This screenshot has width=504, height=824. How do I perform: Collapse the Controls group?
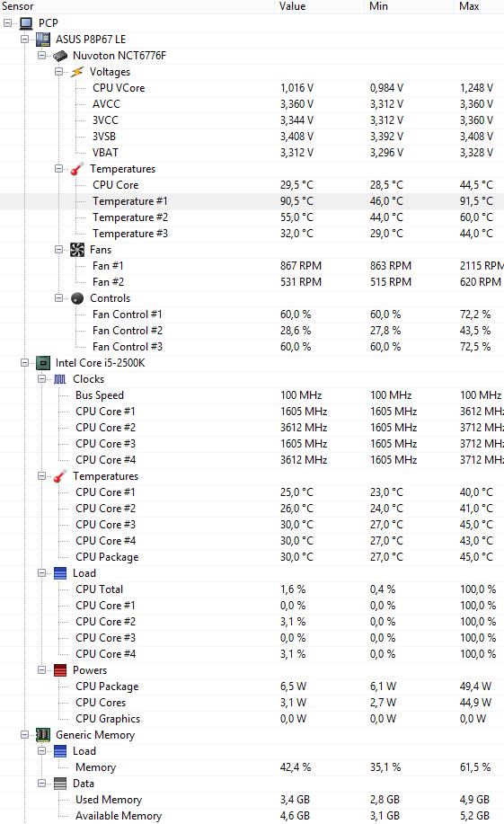click(59, 298)
